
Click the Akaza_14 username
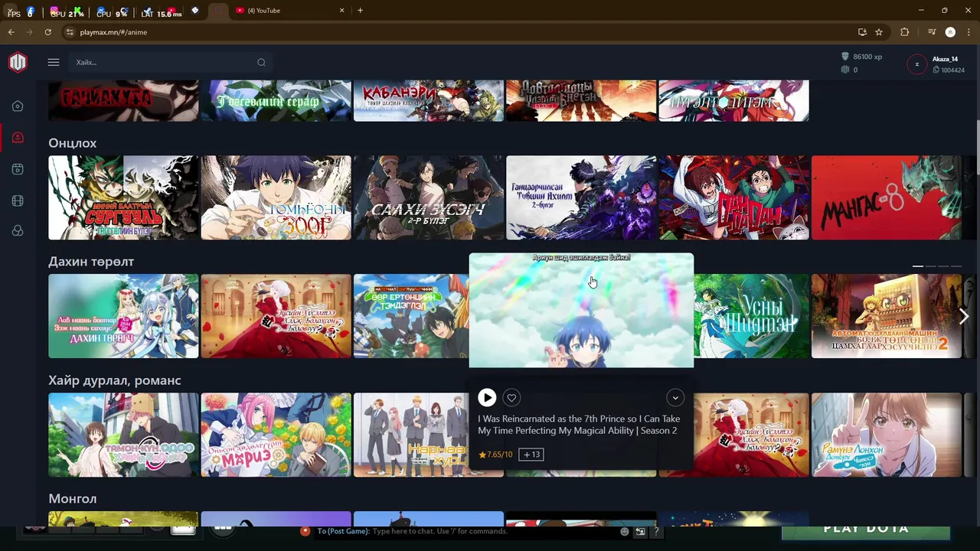point(945,59)
